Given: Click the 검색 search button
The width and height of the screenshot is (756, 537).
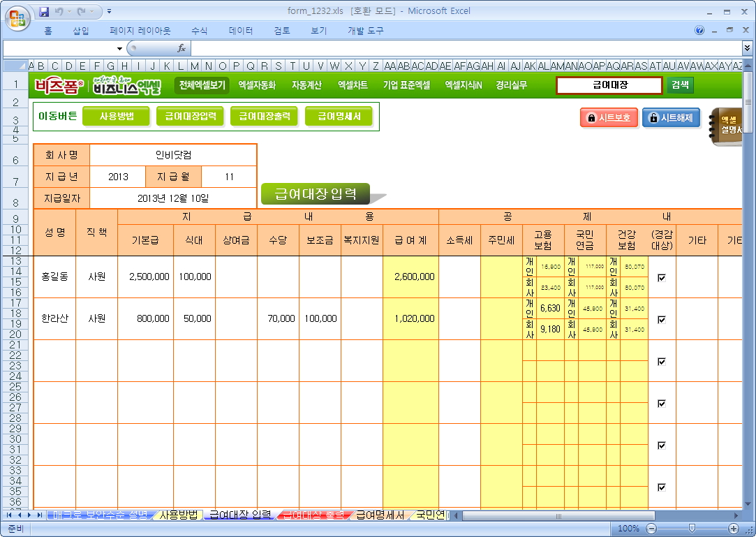Looking at the screenshot, I should (x=680, y=85).
